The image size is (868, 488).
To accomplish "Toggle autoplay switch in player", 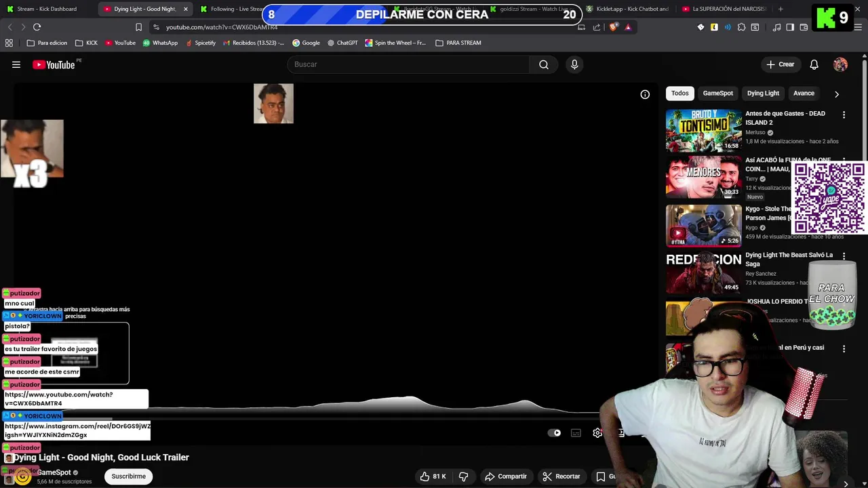I will (x=555, y=433).
